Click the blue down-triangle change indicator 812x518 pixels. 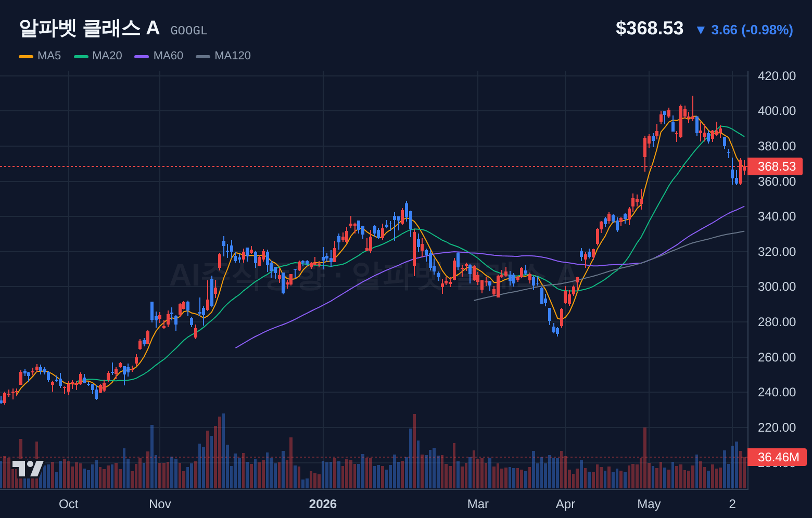(x=701, y=30)
